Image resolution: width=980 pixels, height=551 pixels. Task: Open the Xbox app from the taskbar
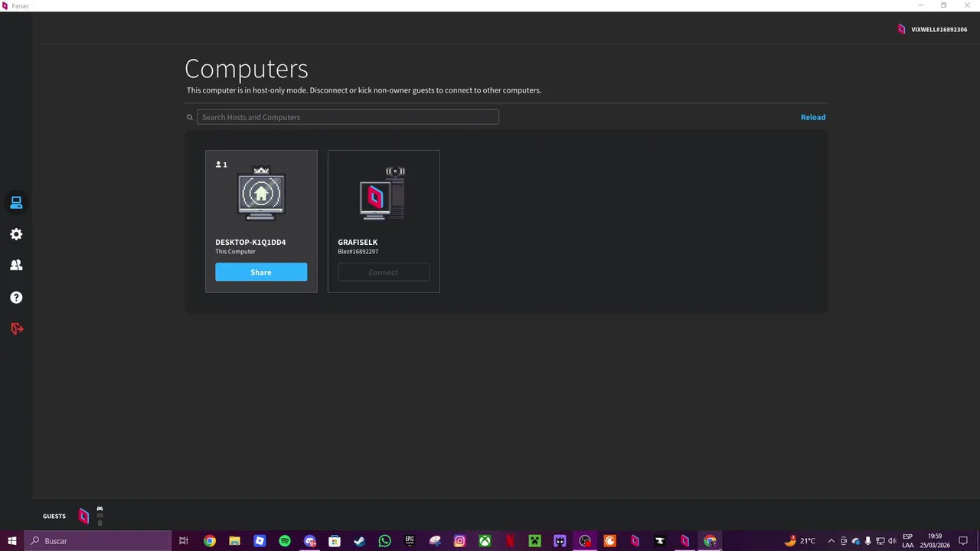[485, 541]
